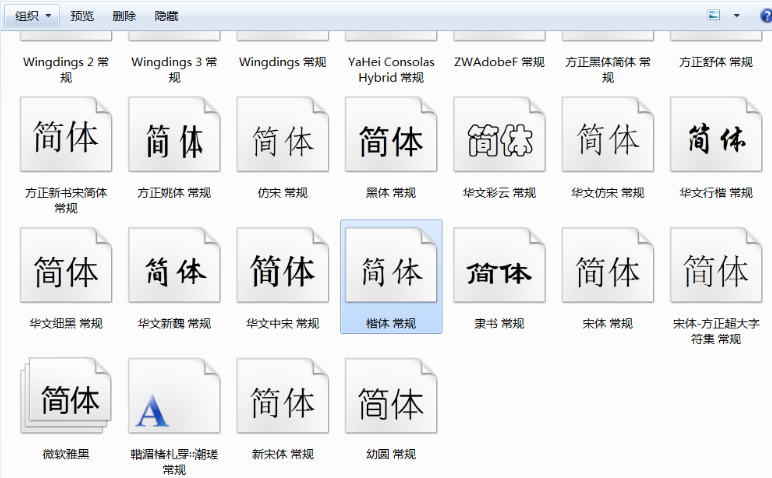Click the 方正舒体 常规 label
Viewport: 772px width, 478px height.
(716, 62)
